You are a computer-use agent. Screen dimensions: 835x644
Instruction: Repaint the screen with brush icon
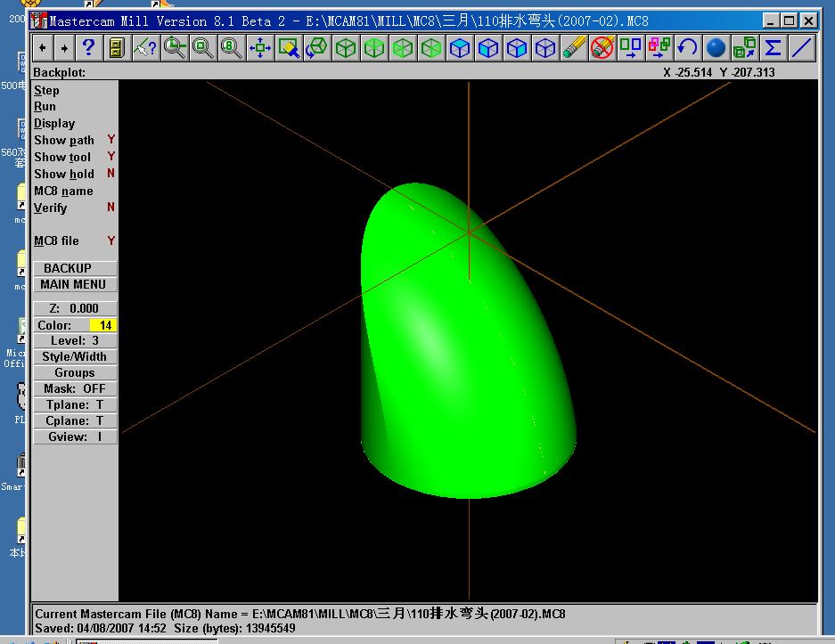tap(289, 48)
